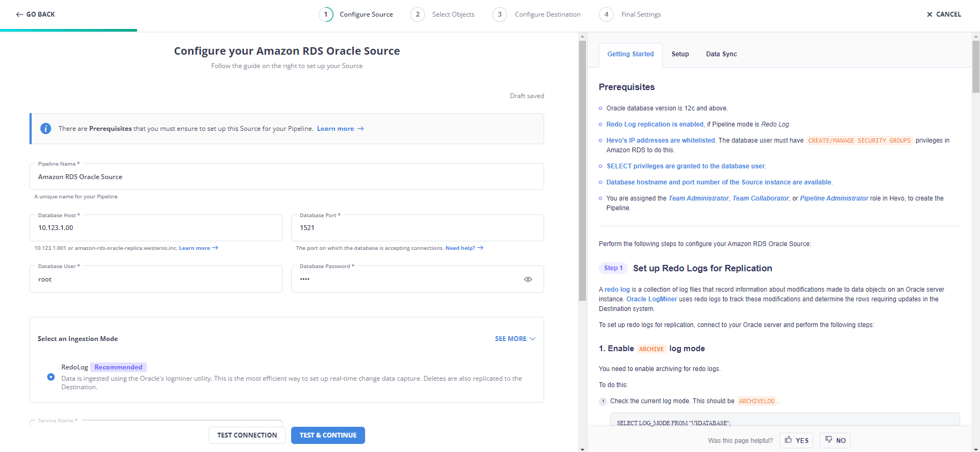Open the Data Sync tab

pos(722,54)
